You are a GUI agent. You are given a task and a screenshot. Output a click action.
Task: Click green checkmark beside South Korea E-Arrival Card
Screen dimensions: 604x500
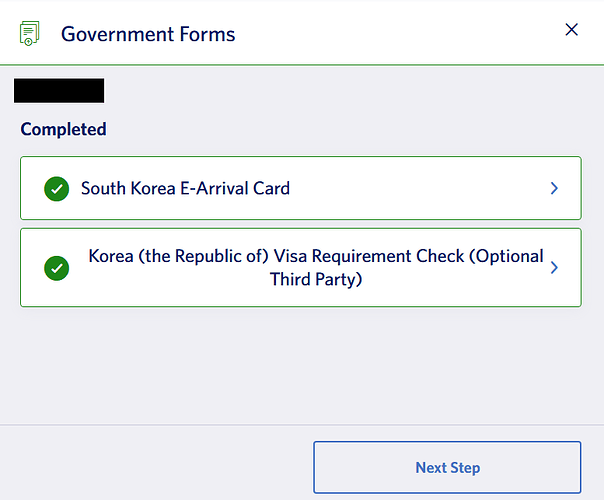point(57,188)
